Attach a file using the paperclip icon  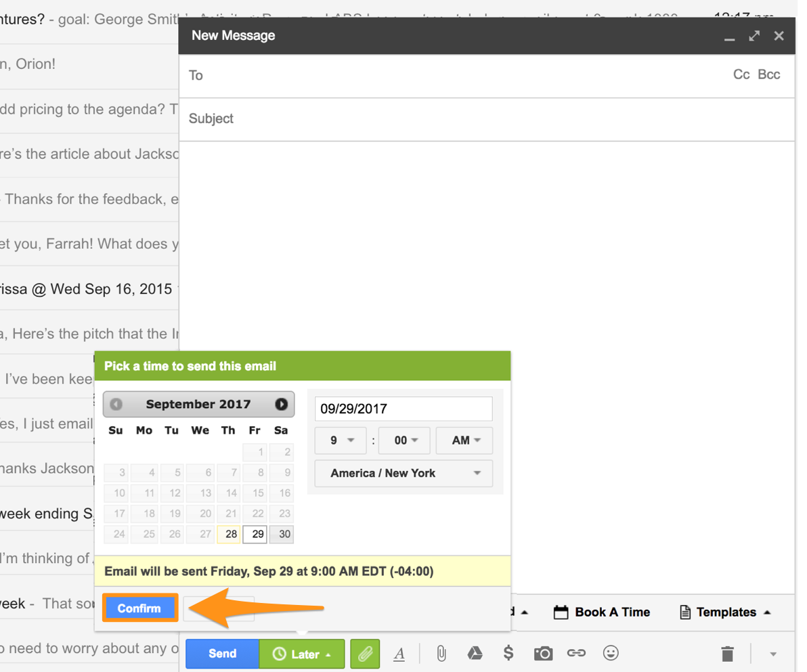[x=443, y=654]
